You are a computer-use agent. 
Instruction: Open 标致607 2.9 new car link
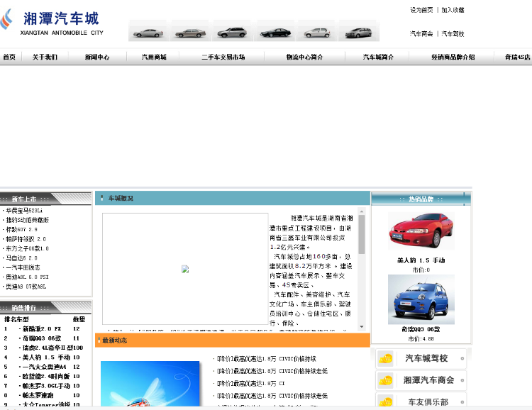pos(21,229)
